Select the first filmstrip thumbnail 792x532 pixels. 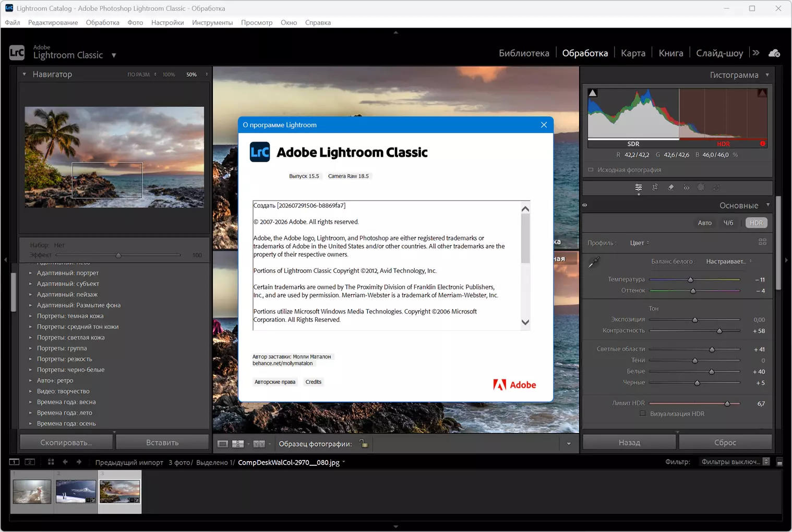click(x=32, y=491)
